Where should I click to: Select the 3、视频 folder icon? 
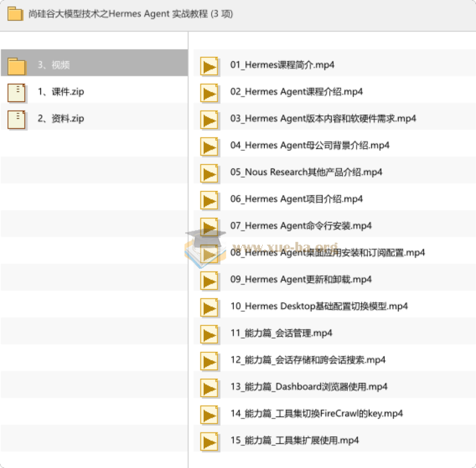pyautogui.click(x=17, y=66)
